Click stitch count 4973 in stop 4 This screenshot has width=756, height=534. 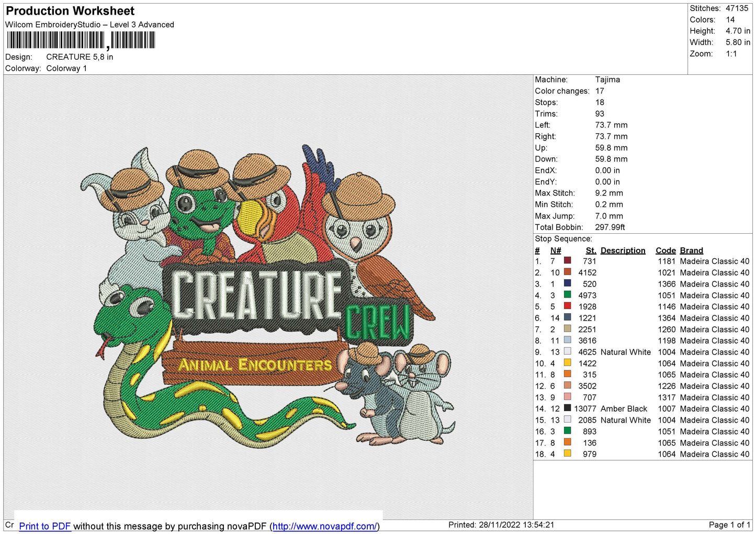click(x=587, y=295)
